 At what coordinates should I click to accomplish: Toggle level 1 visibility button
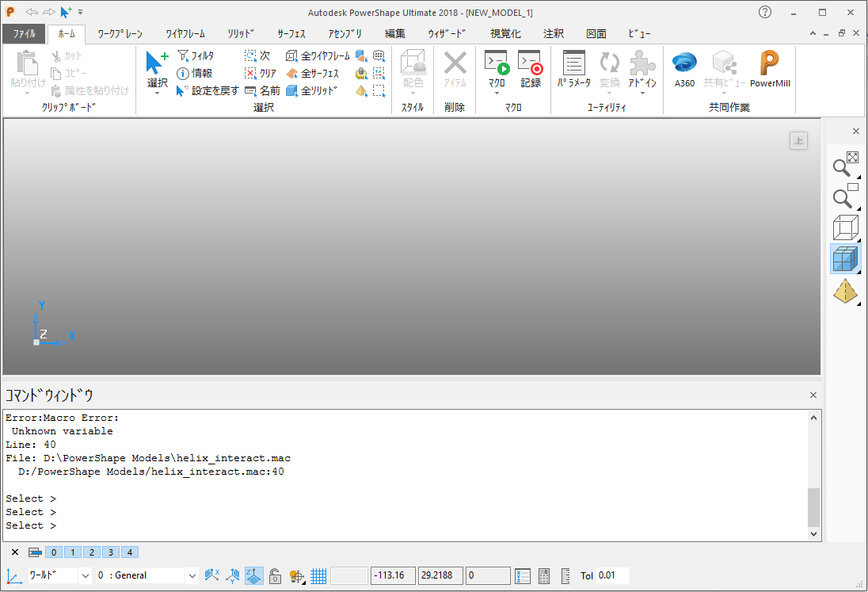pos(73,552)
